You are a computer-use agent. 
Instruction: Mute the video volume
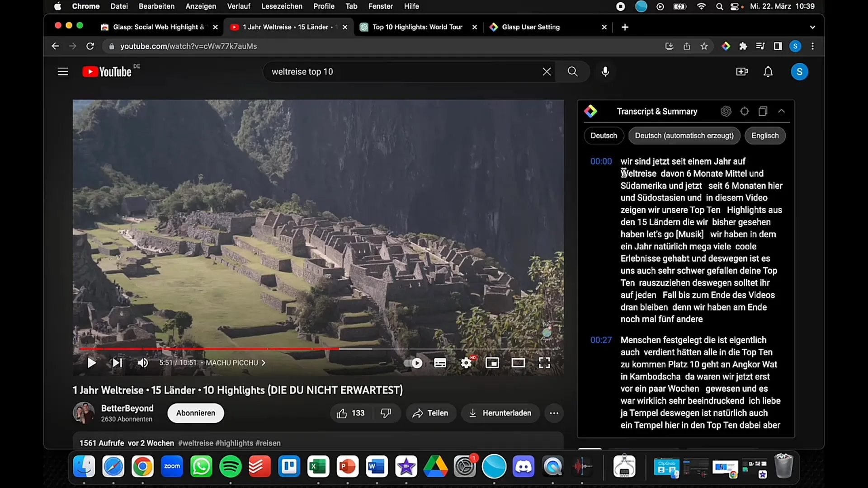[x=143, y=363]
